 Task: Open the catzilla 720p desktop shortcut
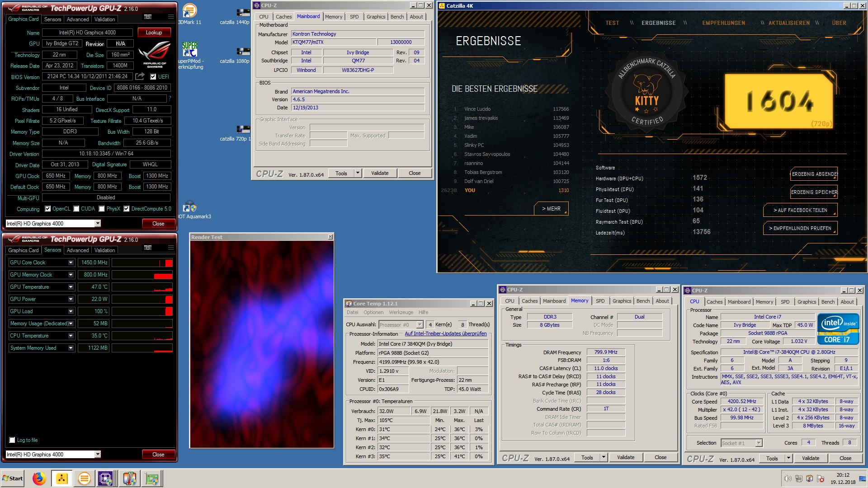pyautogui.click(x=235, y=132)
